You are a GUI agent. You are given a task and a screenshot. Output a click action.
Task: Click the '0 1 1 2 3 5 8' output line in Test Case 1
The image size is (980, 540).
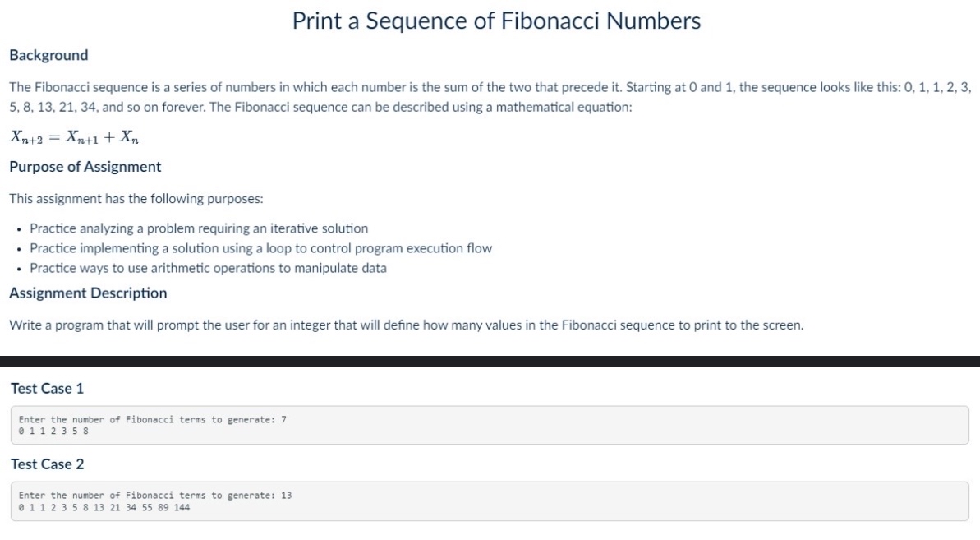click(x=53, y=431)
